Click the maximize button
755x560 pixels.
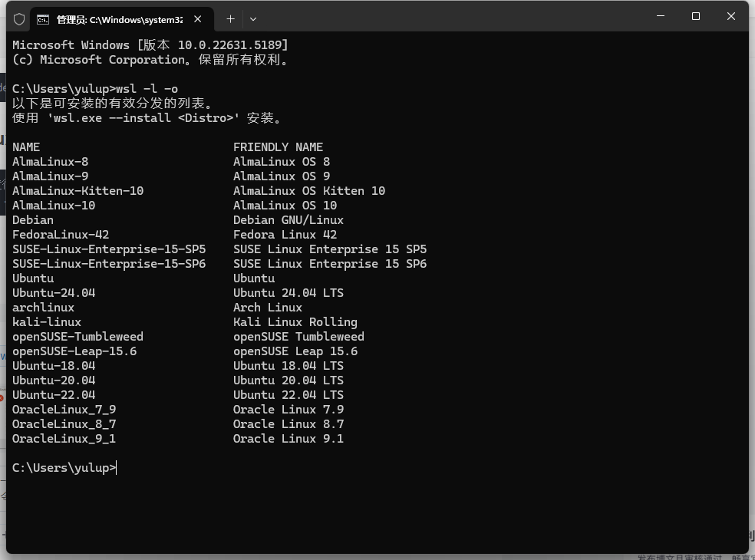pos(696,16)
